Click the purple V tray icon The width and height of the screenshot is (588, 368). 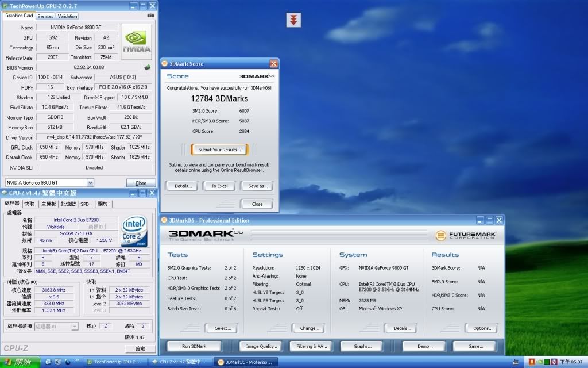pos(554,362)
